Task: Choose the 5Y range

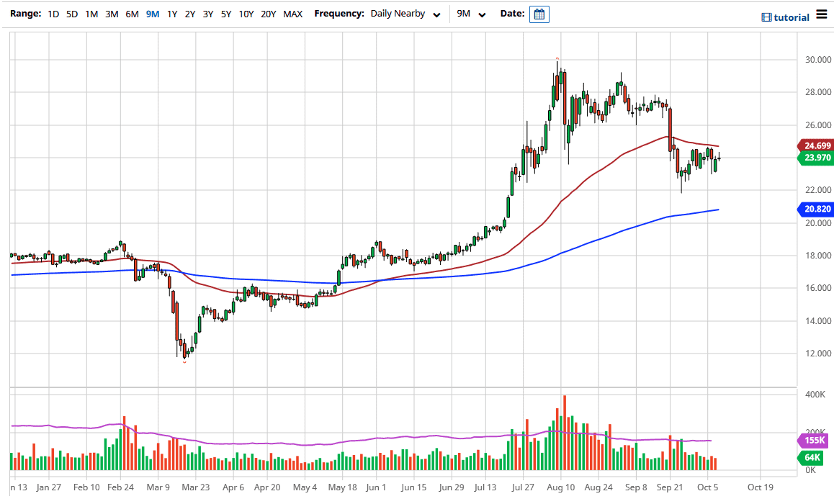Action: 226,14
